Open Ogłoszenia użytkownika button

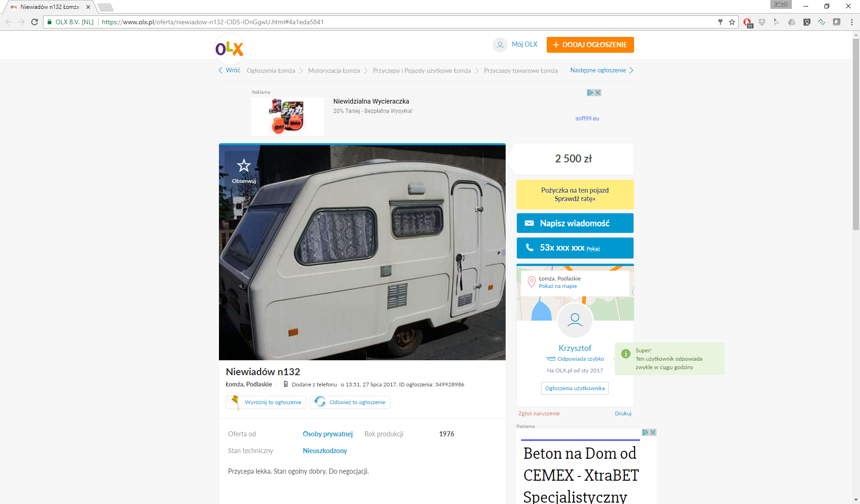575,388
